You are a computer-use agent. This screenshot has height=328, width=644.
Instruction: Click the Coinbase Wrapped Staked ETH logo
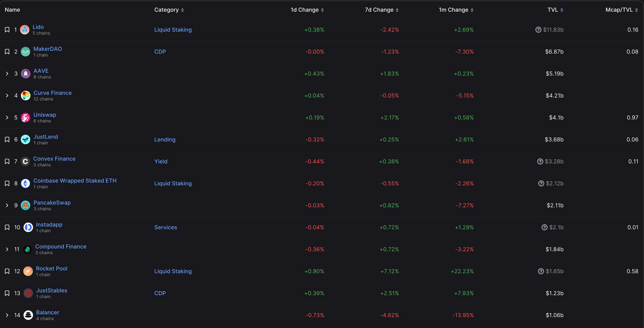click(25, 183)
